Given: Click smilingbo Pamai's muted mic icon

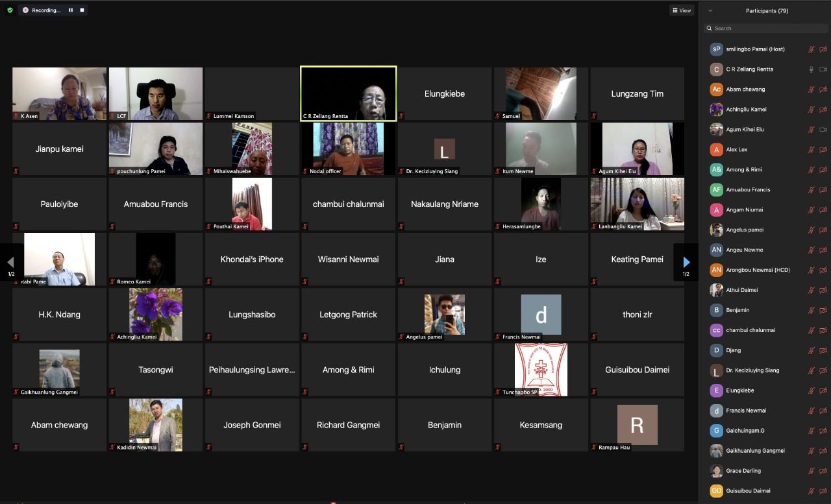Looking at the screenshot, I should pyautogui.click(x=811, y=49).
